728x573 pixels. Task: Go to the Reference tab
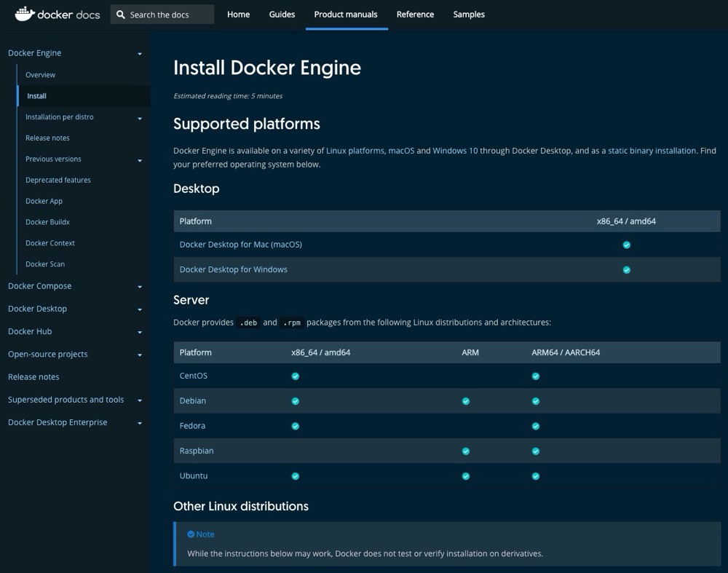tap(415, 15)
